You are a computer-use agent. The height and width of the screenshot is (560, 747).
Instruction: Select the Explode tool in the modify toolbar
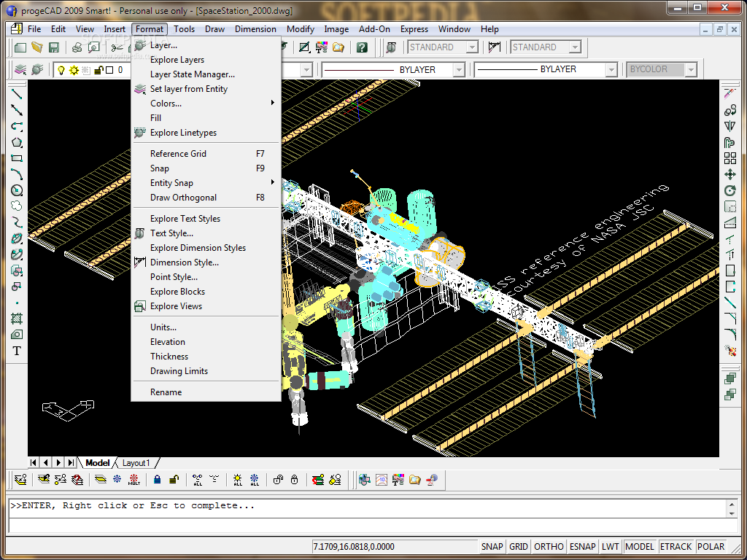pyautogui.click(x=729, y=351)
